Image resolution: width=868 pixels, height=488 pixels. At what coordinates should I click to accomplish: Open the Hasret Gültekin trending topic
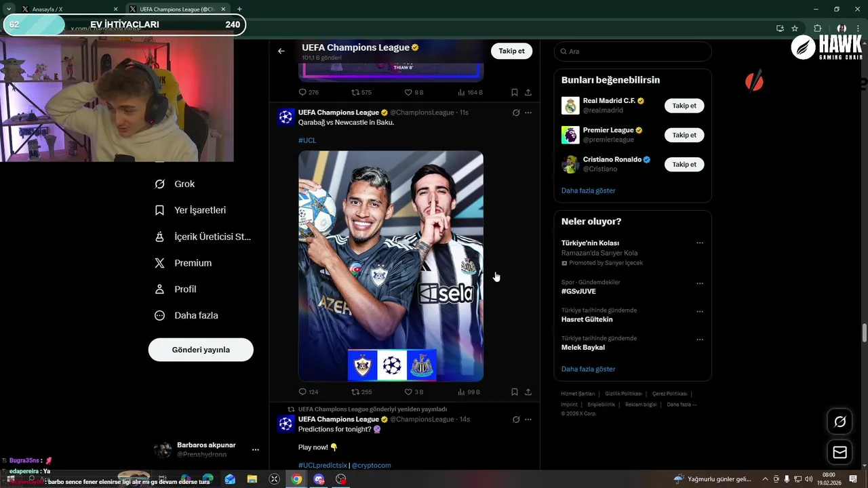[587, 319]
